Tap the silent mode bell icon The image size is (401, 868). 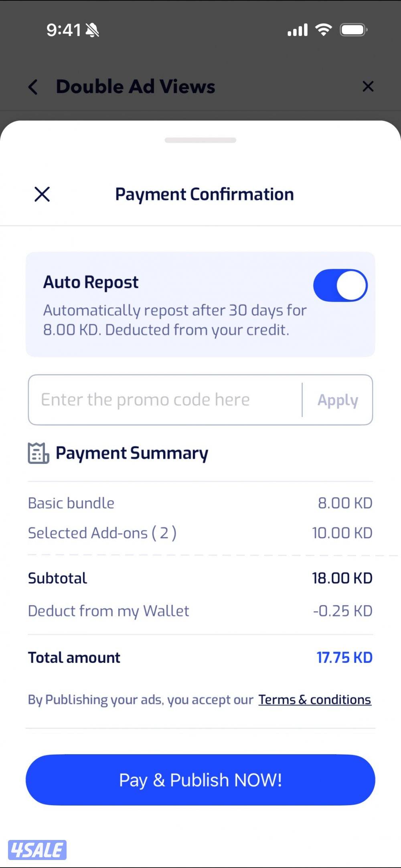pos(92,30)
